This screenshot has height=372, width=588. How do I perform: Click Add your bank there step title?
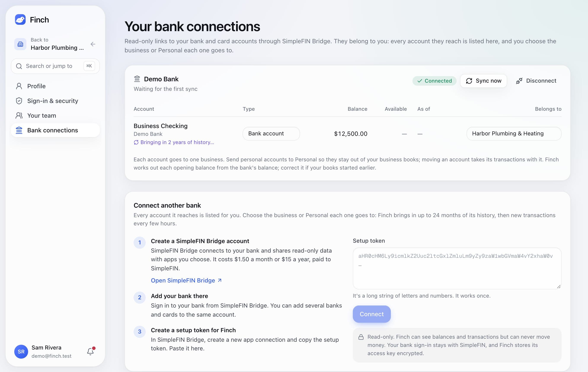179,296
